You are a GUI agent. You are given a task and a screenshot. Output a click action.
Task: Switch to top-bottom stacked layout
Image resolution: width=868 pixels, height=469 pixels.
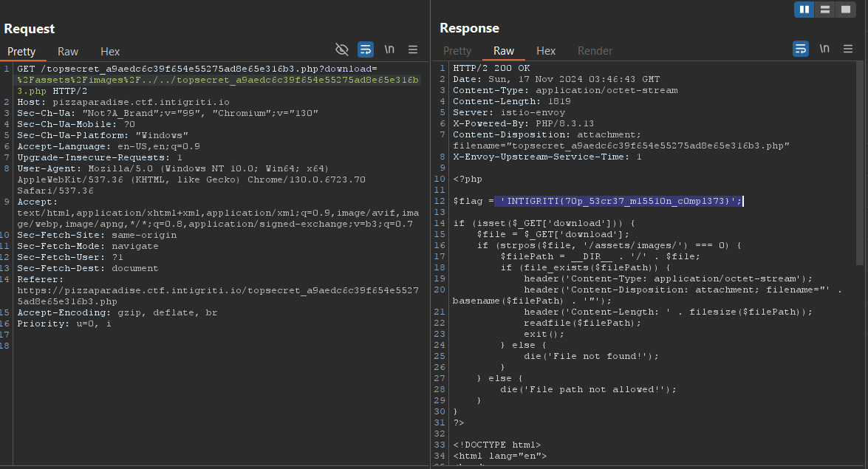pyautogui.click(x=824, y=10)
